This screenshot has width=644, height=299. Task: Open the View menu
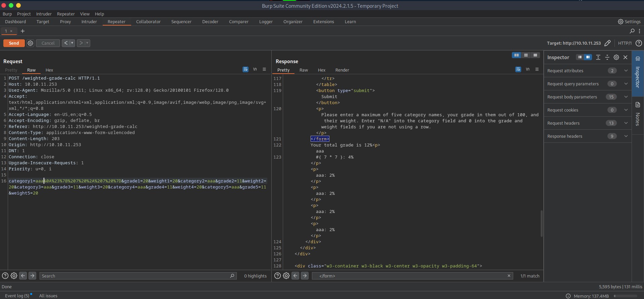pyautogui.click(x=85, y=14)
